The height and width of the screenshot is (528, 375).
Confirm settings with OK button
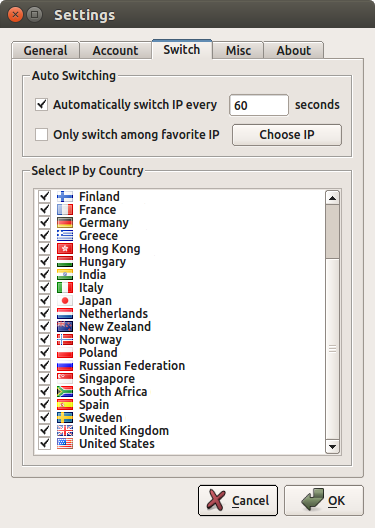[x=324, y=500]
